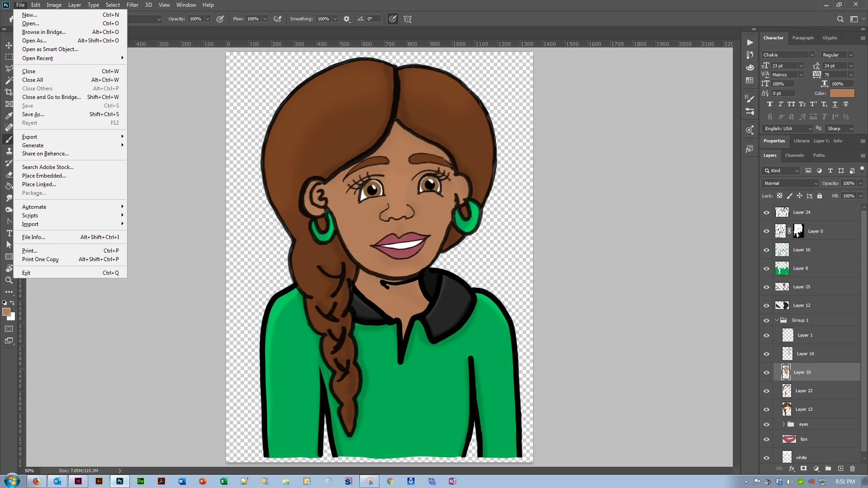The width and height of the screenshot is (868, 488).
Task: Toggle visibility of Layer 16
Action: 766,250
